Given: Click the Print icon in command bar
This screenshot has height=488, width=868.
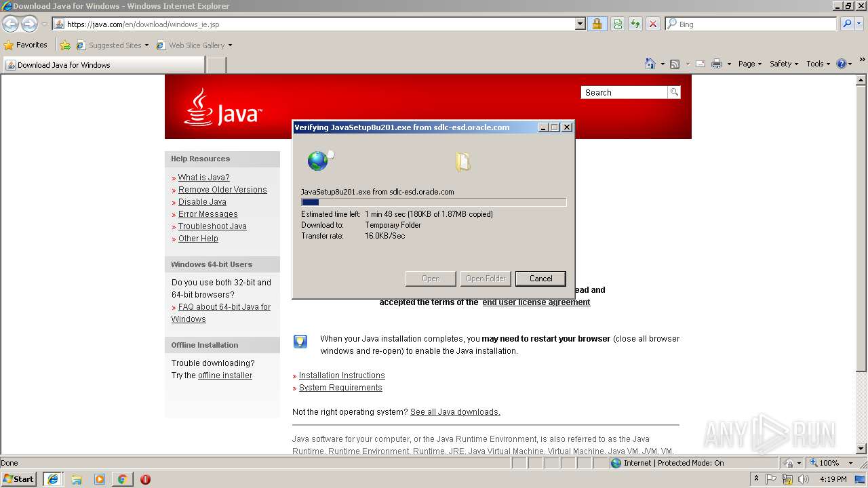Looking at the screenshot, I should coord(717,64).
